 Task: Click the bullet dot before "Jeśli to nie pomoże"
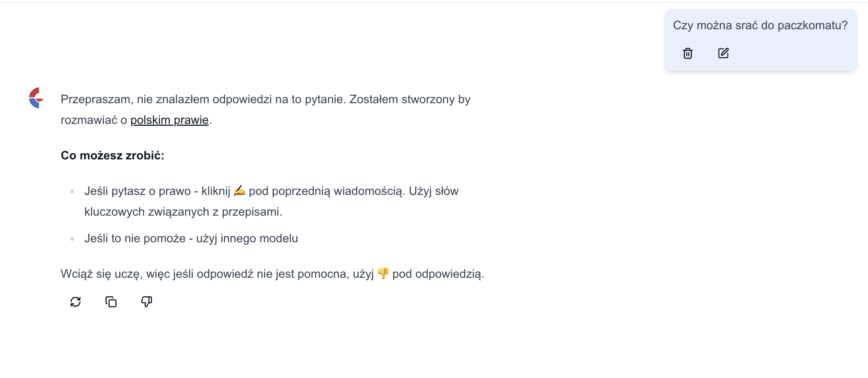72,239
